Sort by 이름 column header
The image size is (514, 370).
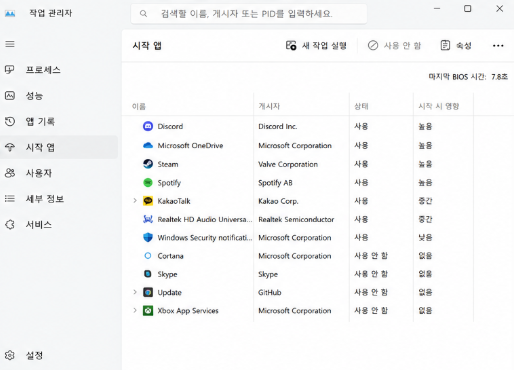[x=139, y=106]
